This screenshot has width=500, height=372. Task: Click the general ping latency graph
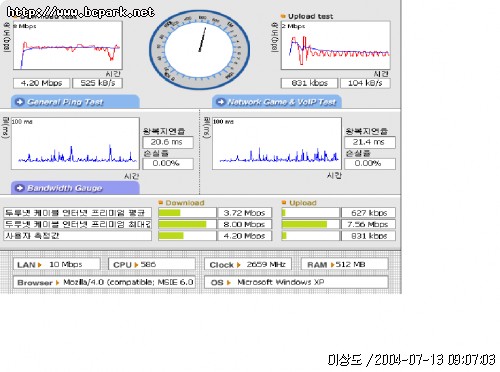[x=75, y=143]
